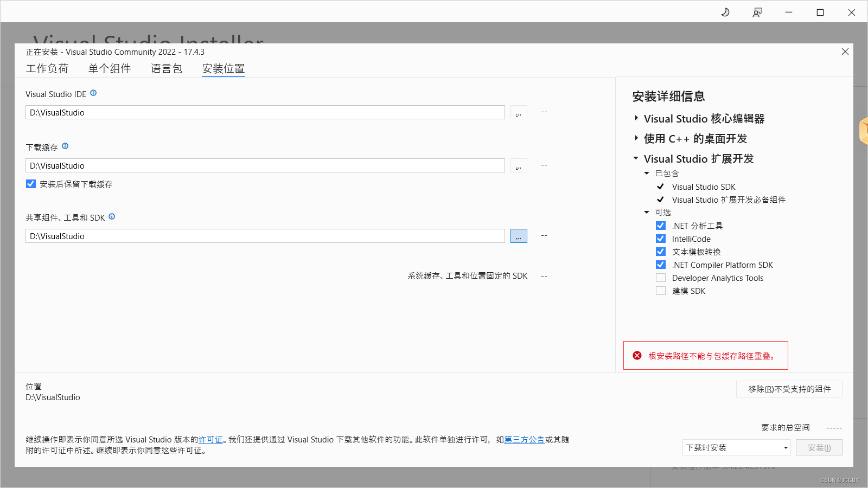The image size is (868, 488).
Task: Select Visual Studio 扩展开发必备组件 item
Action: point(729,200)
